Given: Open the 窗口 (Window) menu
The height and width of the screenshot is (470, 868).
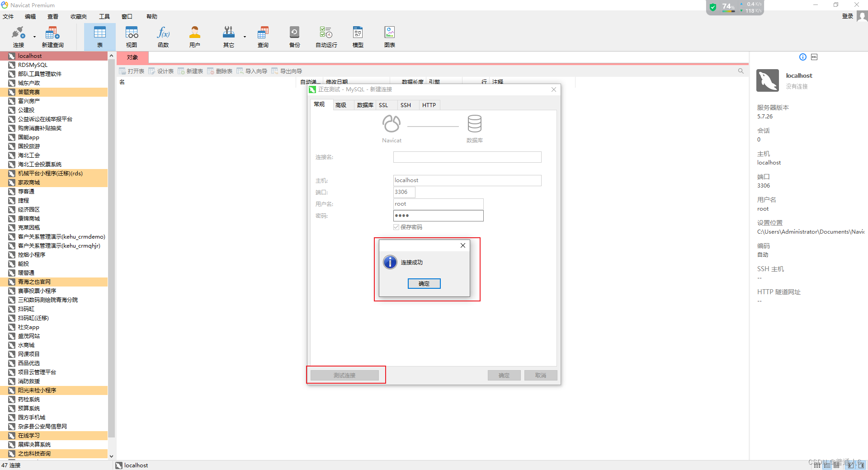Looking at the screenshot, I should tap(127, 17).
